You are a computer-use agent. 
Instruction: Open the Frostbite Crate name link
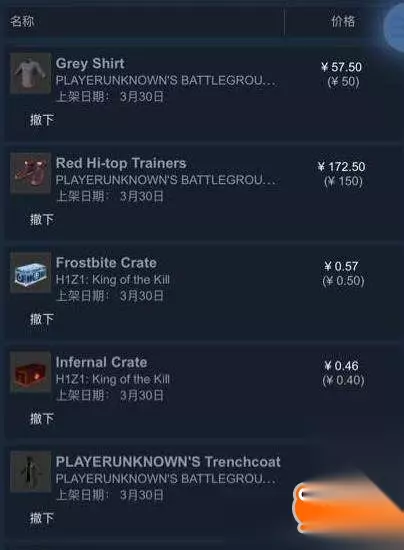[106, 263]
